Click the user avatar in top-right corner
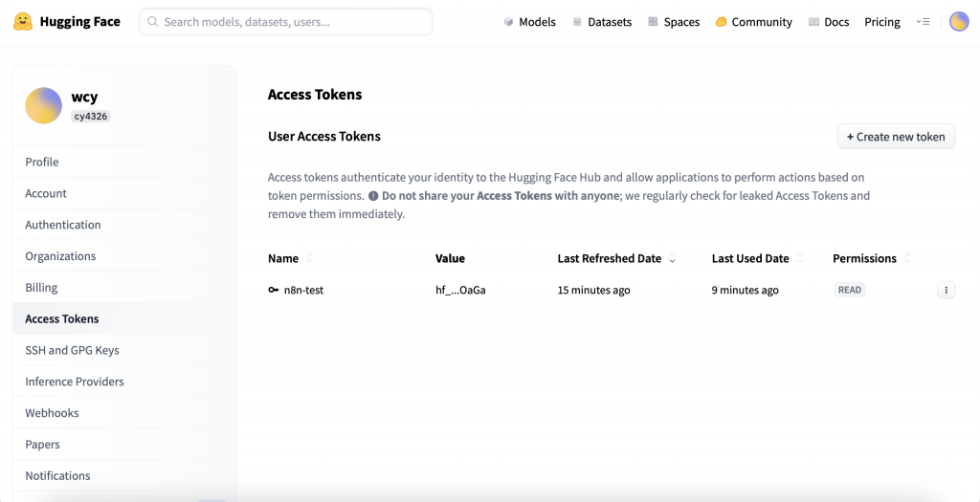 coord(959,22)
